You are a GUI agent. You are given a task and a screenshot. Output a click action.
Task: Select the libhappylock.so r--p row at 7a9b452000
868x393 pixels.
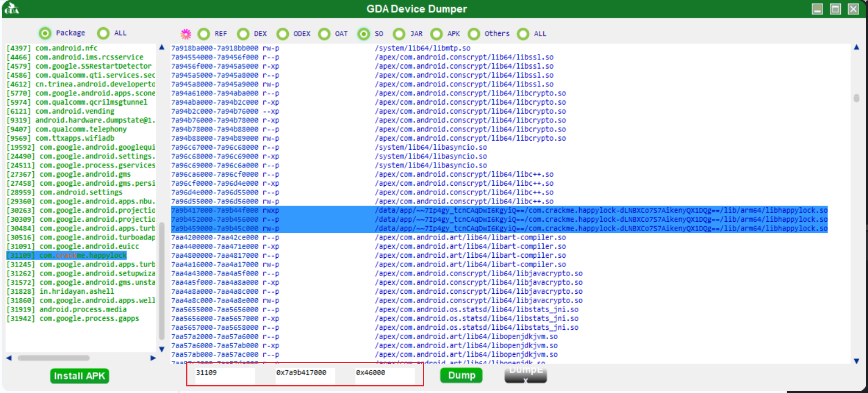(x=499, y=220)
